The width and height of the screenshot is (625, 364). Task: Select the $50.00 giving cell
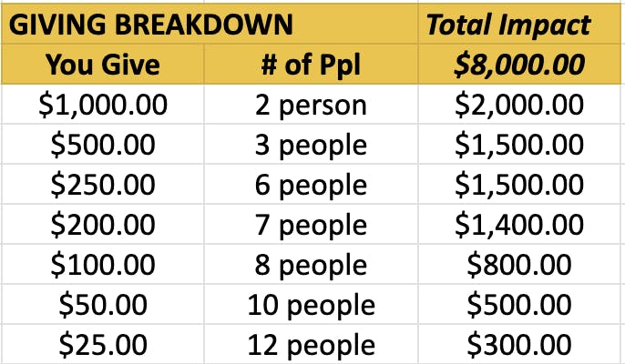click(x=102, y=305)
